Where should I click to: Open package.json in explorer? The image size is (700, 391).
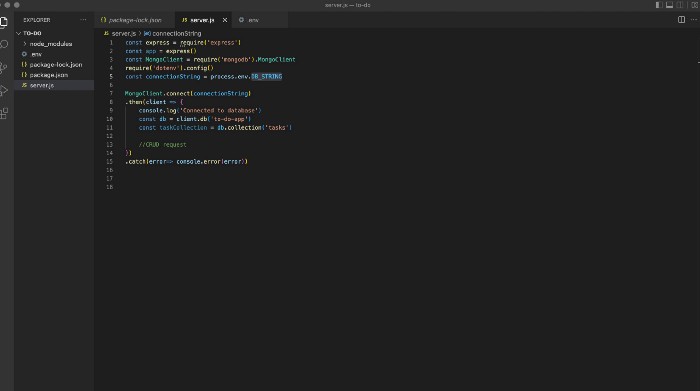click(49, 75)
